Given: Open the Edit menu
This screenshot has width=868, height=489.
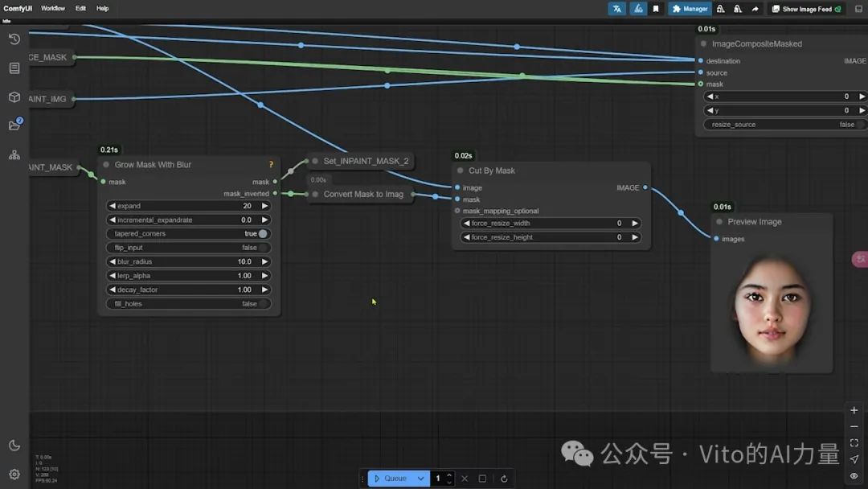Looking at the screenshot, I should tap(81, 8).
